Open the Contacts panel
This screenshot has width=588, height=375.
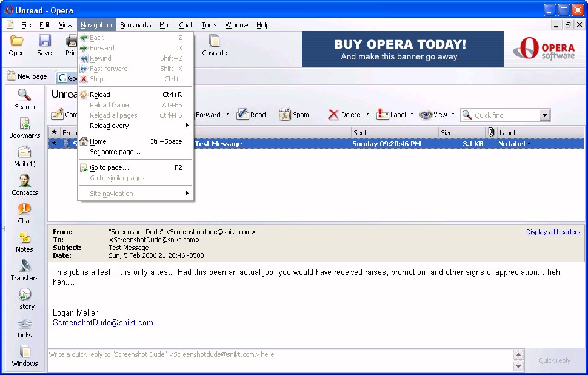click(25, 185)
